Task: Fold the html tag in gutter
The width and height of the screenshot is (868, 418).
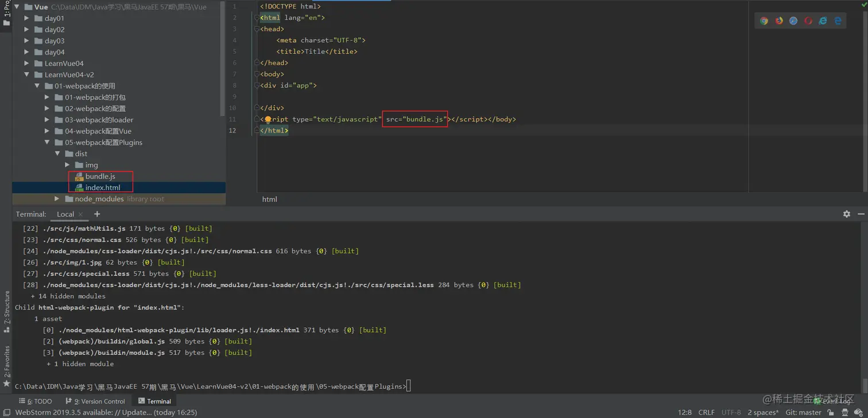Action: click(257, 18)
